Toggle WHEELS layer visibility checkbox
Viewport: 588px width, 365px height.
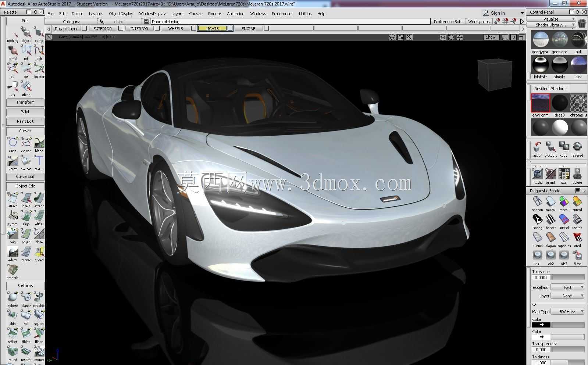[x=193, y=28]
